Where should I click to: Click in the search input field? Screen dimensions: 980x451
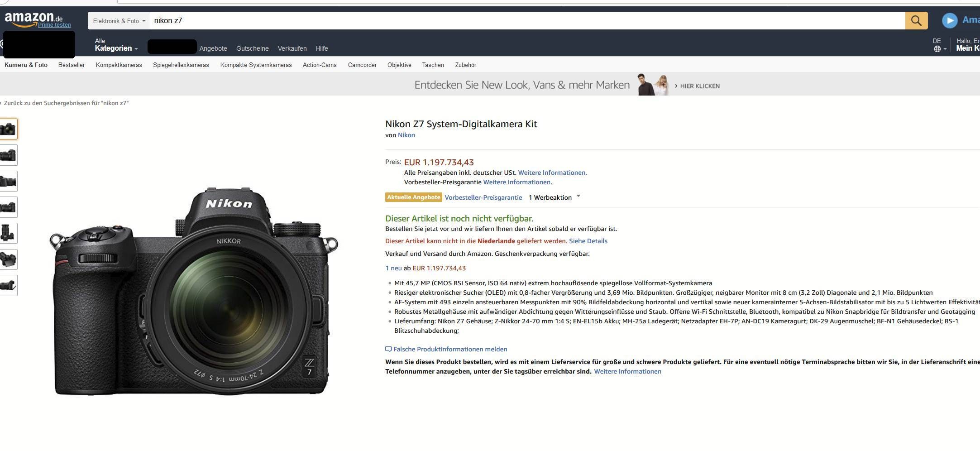525,20
